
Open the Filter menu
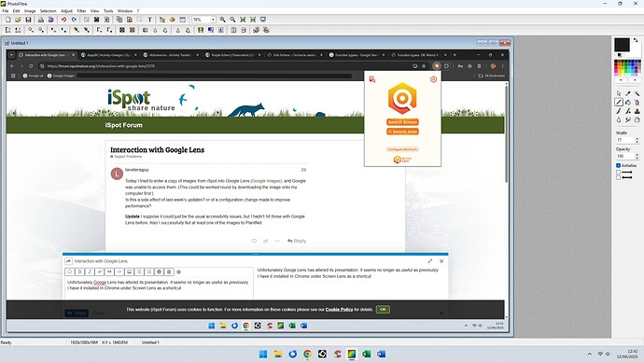[81, 11]
